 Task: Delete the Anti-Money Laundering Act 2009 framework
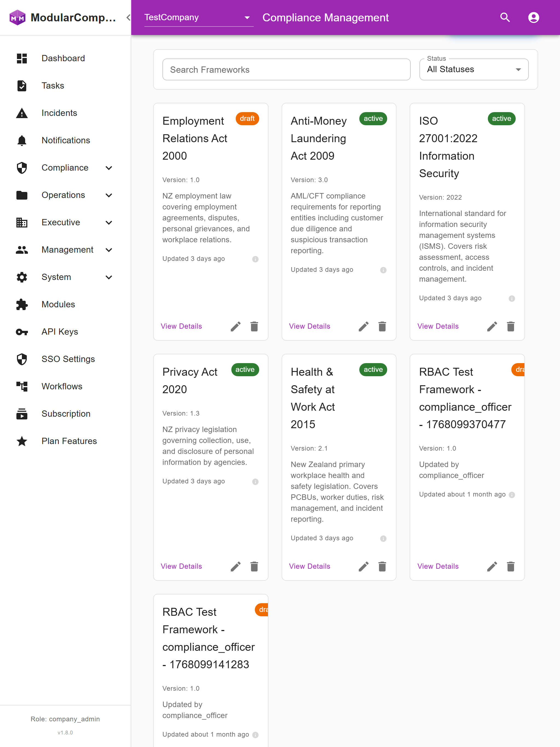coord(382,326)
